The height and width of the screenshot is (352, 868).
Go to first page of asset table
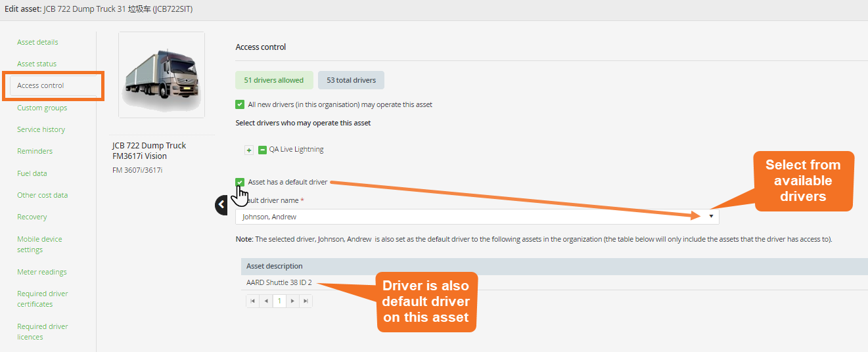[252, 301]
